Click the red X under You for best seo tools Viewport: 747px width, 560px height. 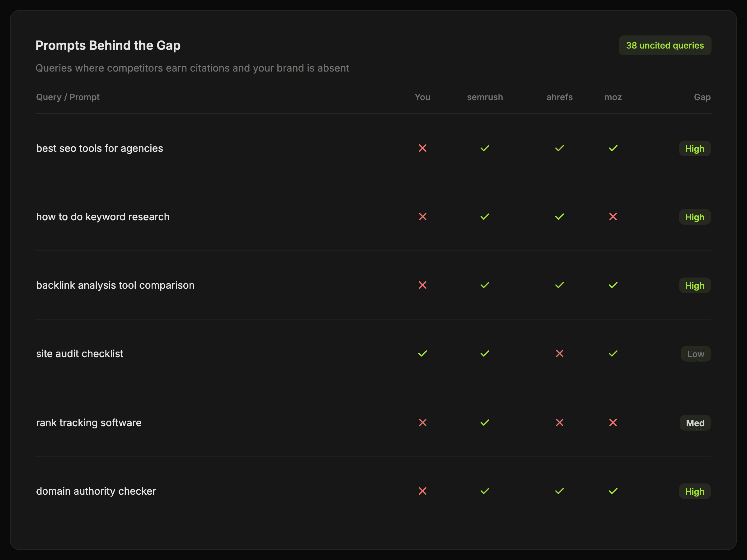pos(422,148)
